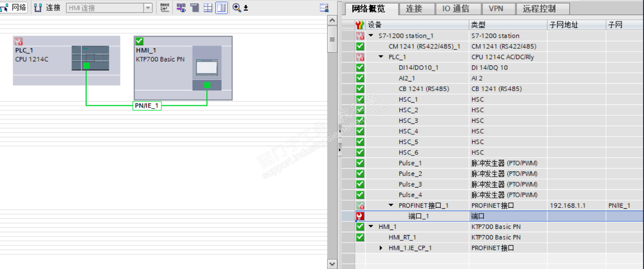Screen dimensions: 644x269
Task: Click the CPU 1214C AC/DC/Rly type cell
Action: click(508, 57)
